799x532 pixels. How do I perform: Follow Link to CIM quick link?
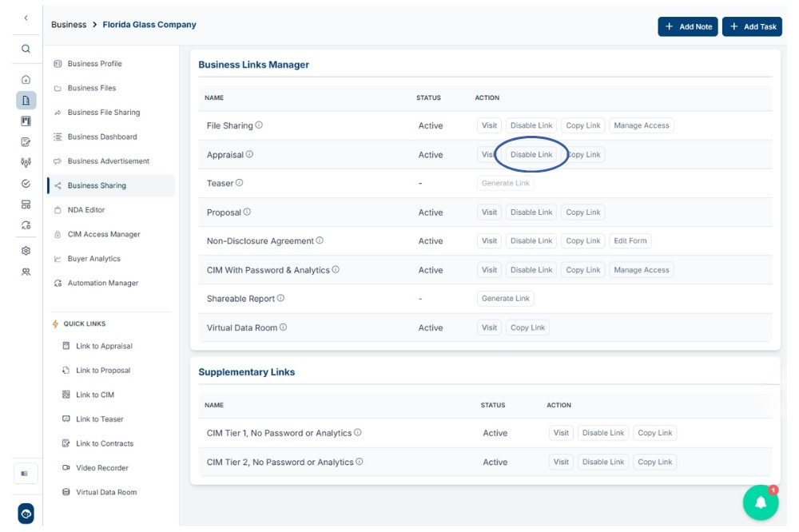click(x=88, y=395)
